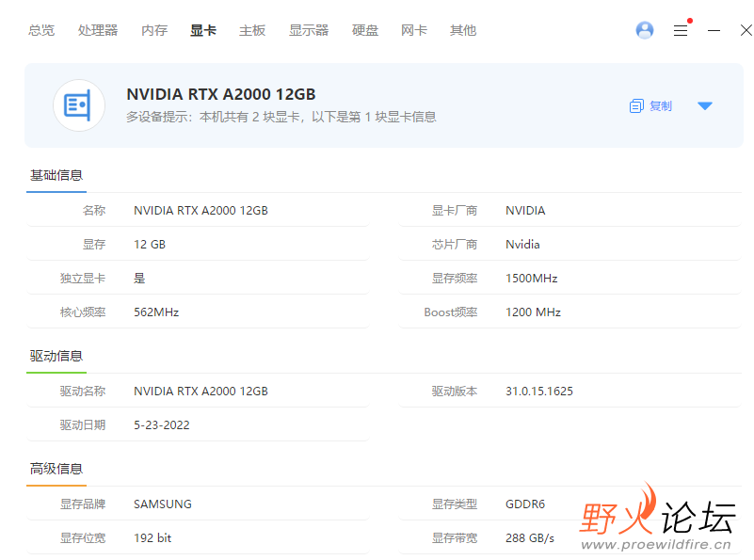Image resolution: width=754 pixels, height=560 pixels.
Task: Click the 显卡厂商 field label
Action: click(455, 211)
